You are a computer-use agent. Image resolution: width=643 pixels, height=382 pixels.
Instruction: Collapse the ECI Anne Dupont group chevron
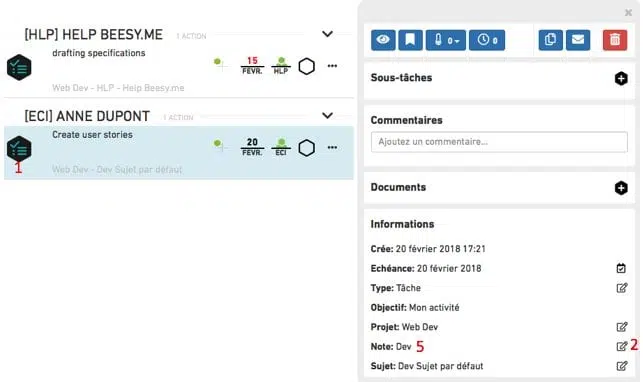click(x=327, y=116)
